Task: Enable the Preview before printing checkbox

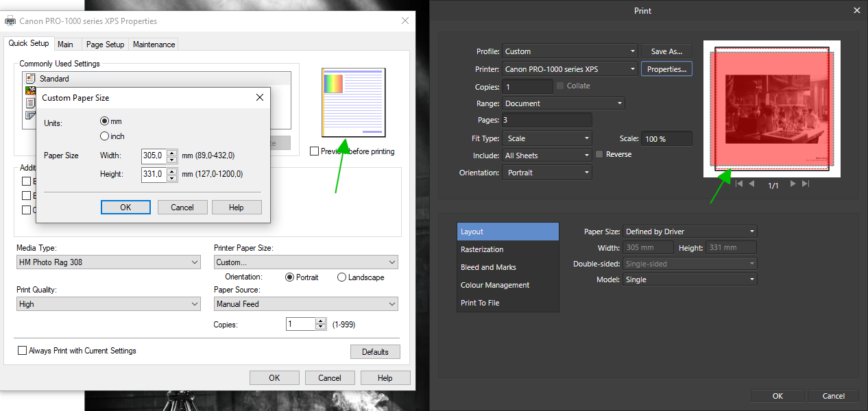Action: pyautogui.click(x=314, y=151)
